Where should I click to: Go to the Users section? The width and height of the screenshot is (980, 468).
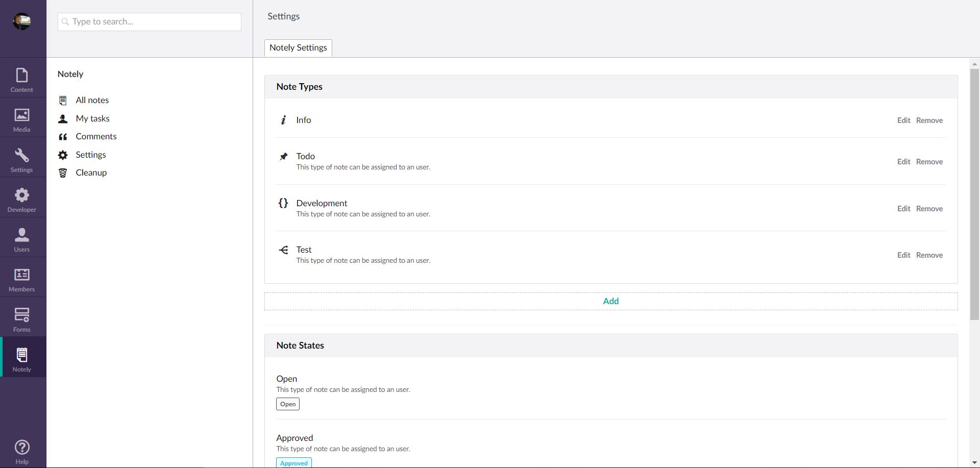(x=22, y=240)
